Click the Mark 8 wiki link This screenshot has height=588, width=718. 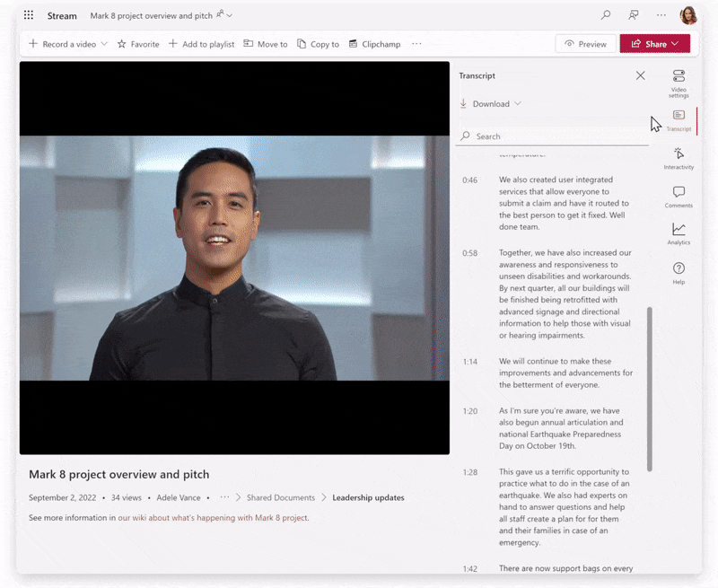(213, 517)
